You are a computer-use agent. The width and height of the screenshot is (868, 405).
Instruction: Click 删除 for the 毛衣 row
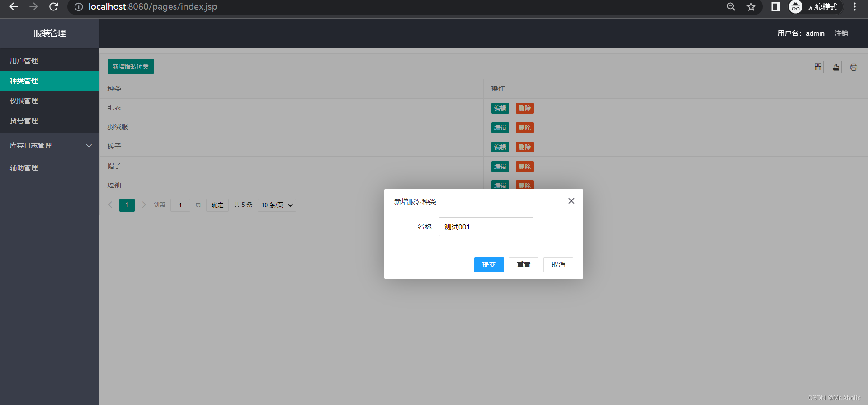tap(525, 108)
